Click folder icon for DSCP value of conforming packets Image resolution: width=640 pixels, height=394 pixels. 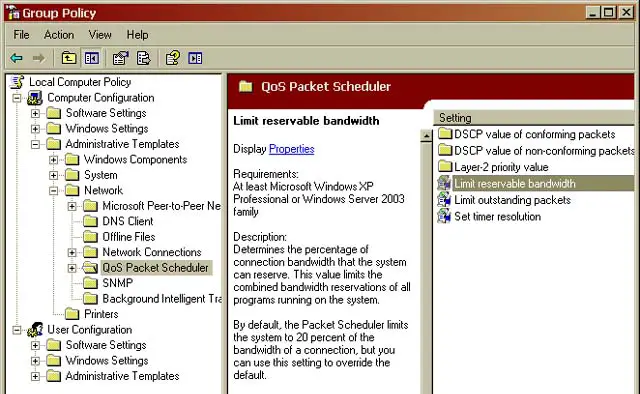tap(445, 134)
